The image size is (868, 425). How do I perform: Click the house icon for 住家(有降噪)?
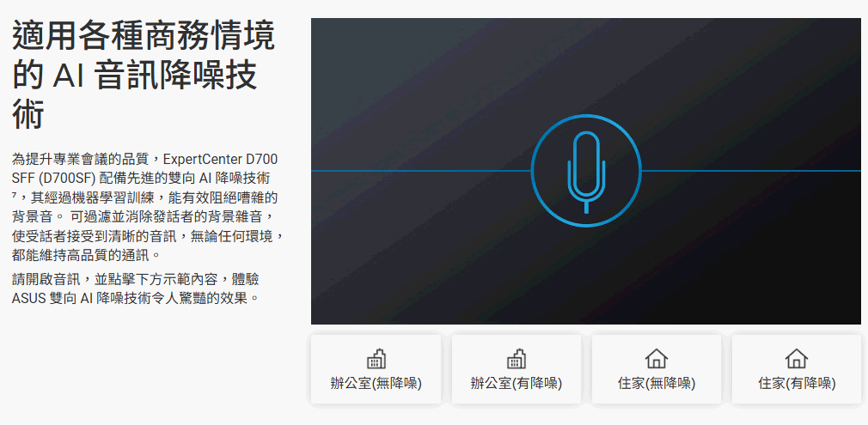click(x=796, y=359)
